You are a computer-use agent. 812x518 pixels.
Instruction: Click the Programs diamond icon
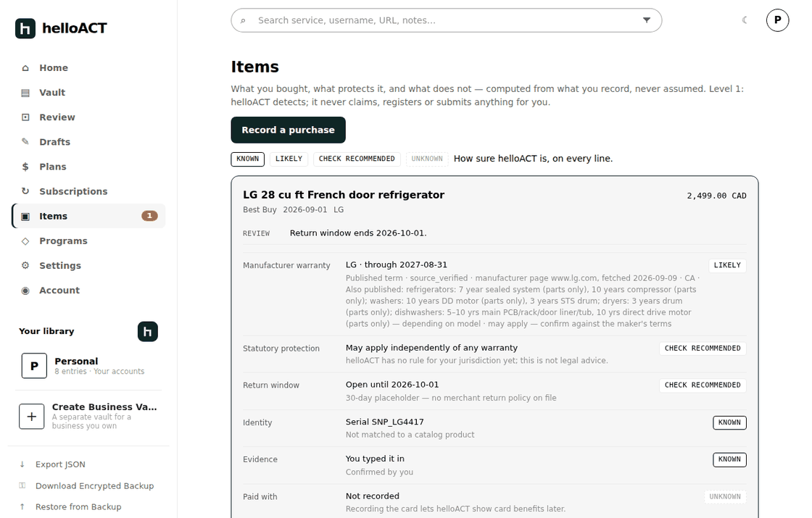pos(25,241)
